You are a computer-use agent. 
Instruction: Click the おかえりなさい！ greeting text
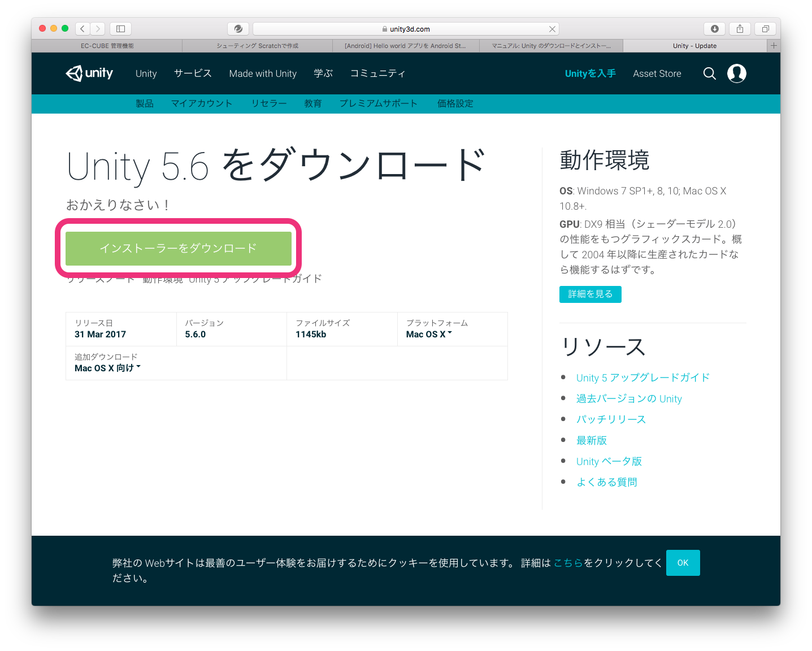[x=118, y=205]
